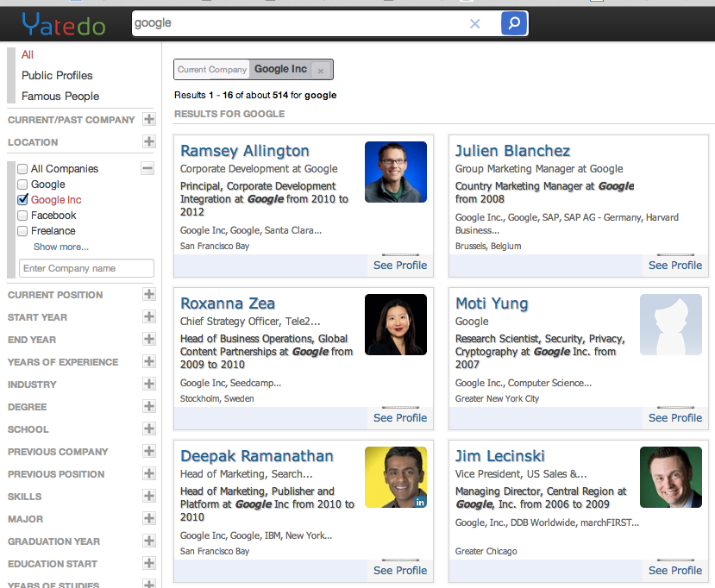This screenshot has height=588, width=715.
Task: Expand the School filter
Action: [x=148, y=428]
